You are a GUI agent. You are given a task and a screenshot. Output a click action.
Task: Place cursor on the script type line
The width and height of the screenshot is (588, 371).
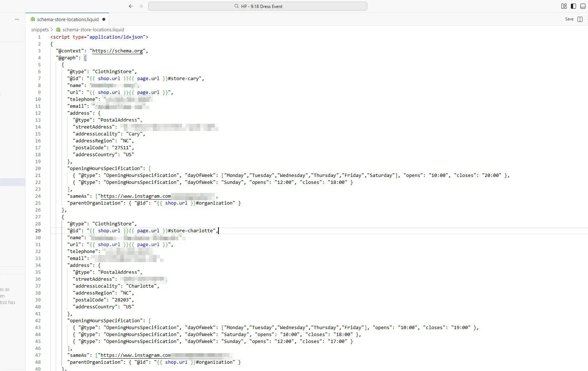(99, 37)
